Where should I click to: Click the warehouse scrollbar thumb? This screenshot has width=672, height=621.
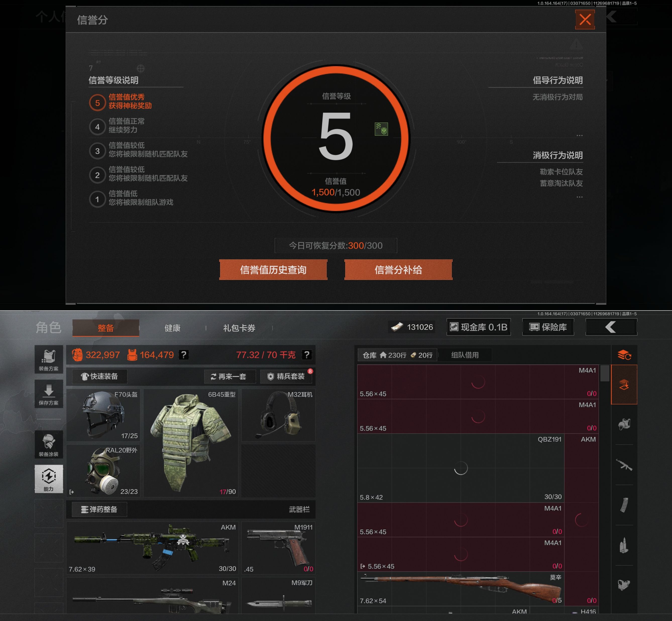(604, 373)
